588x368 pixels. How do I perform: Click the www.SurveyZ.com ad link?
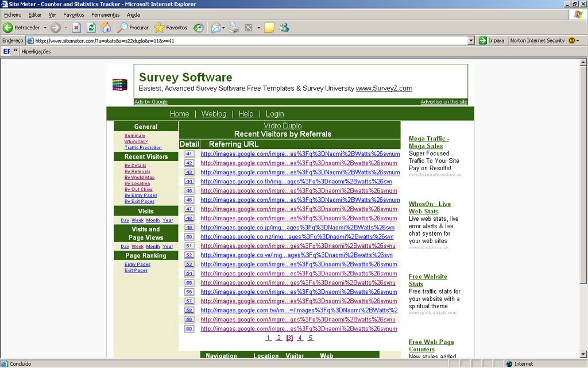[x=384, y=88]
